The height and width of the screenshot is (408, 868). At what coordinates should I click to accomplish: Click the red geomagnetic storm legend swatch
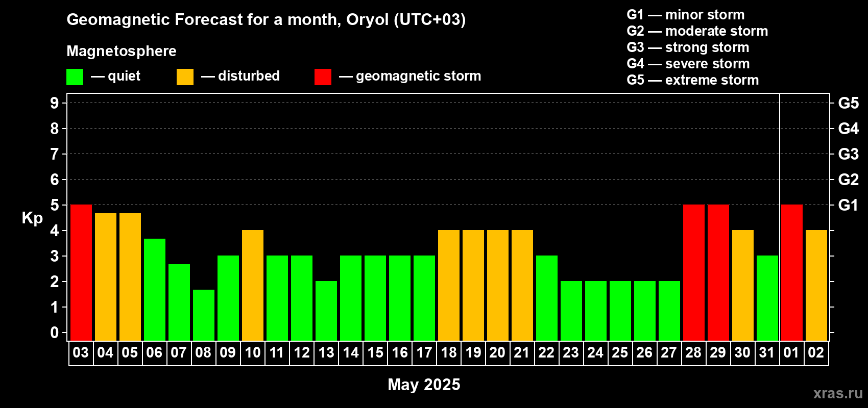tap(323, 77)
